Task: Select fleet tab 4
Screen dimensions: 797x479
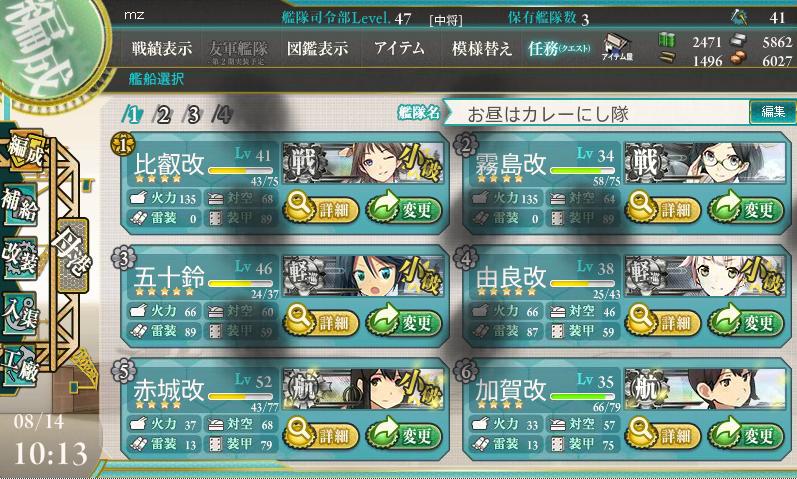Action: [x=223, y=115]
